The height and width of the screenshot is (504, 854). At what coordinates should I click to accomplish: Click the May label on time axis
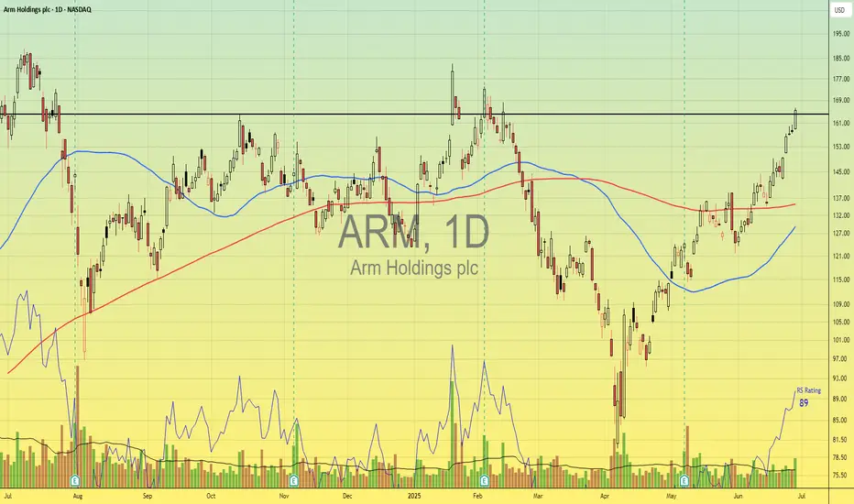(x=671, y=497)
